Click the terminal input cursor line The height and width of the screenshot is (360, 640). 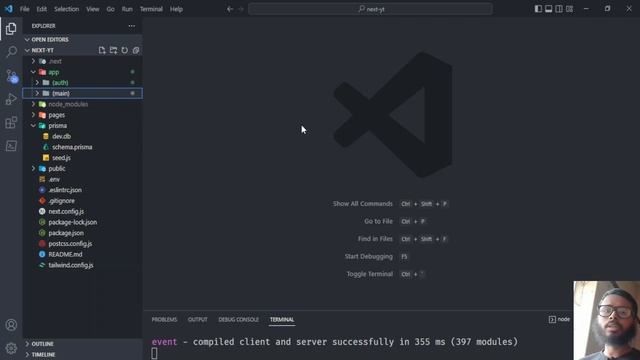pos(154,353)
